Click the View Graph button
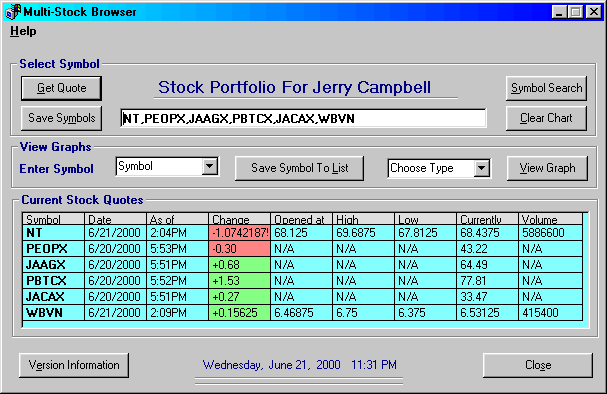The width and height of the screenshot is (607, 394). 547,168
